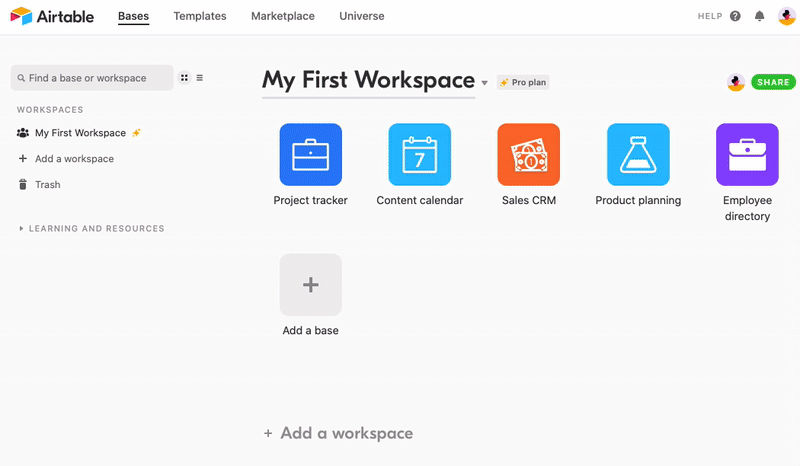Click the Project tracker label

(310, 200)
